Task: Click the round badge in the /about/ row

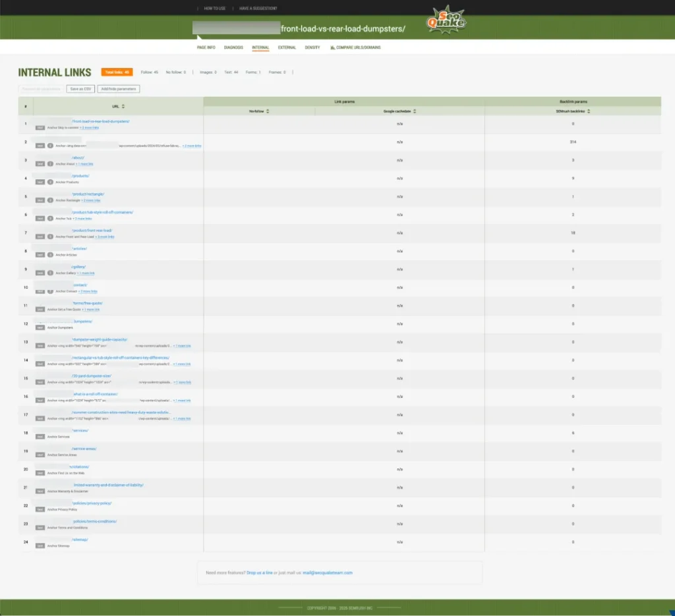Action: tap(50, 164)
